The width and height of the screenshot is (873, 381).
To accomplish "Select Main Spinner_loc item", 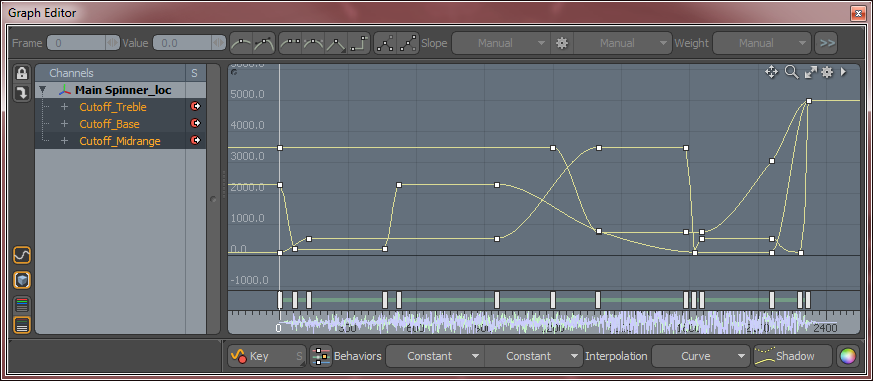I will coord(123,90).
